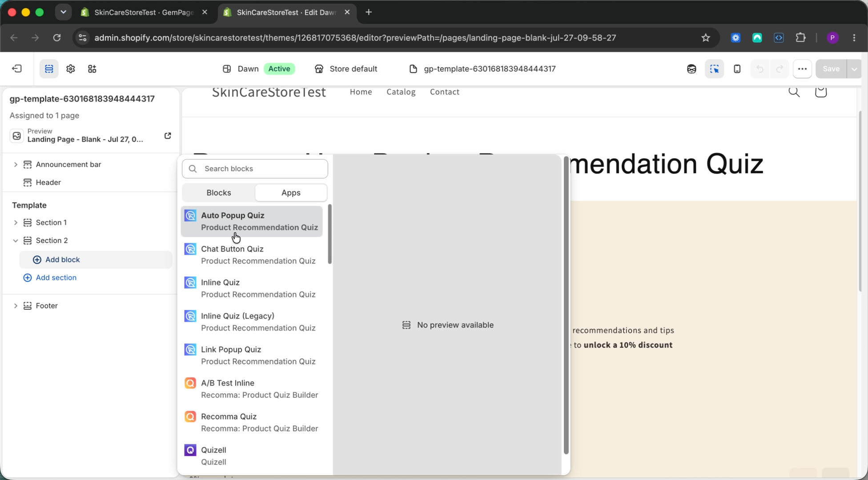The height and width of the screenshot is (480, 868).
Task: Expand the Footer section
Action: (x=16, y=306)
